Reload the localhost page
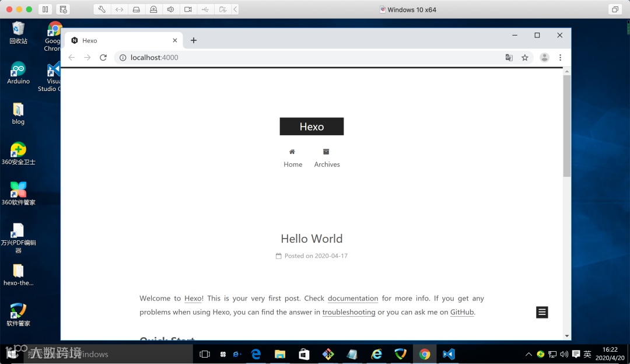Image resolution: width=630 pixels, height=364 pixels. [x=103, y=57]
